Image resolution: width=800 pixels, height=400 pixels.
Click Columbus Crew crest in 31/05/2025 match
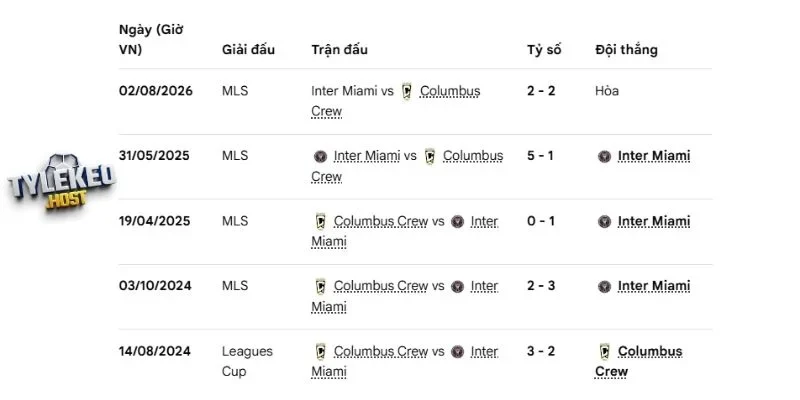pos(430,156)
